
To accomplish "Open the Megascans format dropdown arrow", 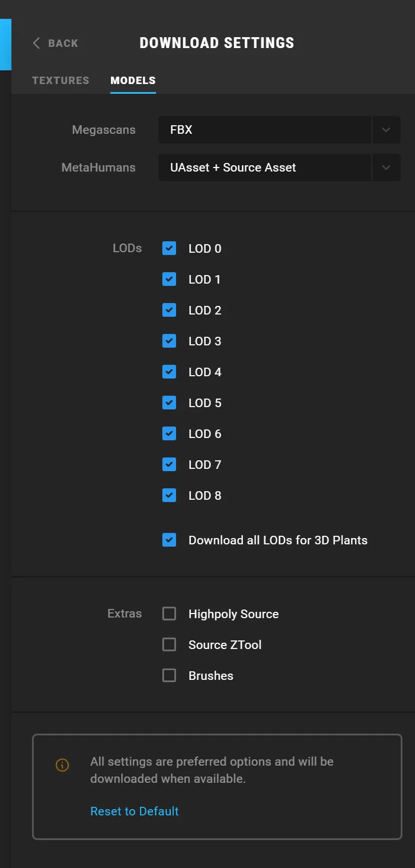I will pyautogui.click(x=386, y=130).
